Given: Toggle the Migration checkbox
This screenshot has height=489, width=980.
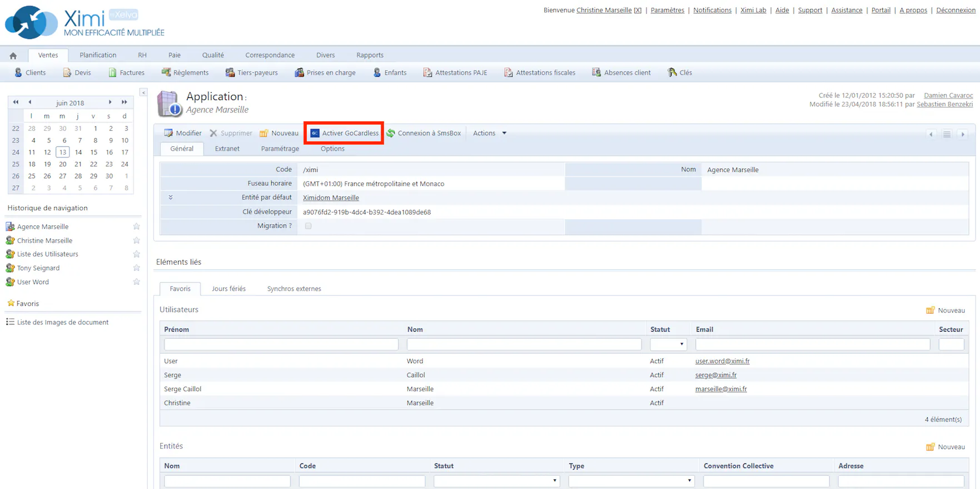Looking at the screenshot, I should coord(308,226).
